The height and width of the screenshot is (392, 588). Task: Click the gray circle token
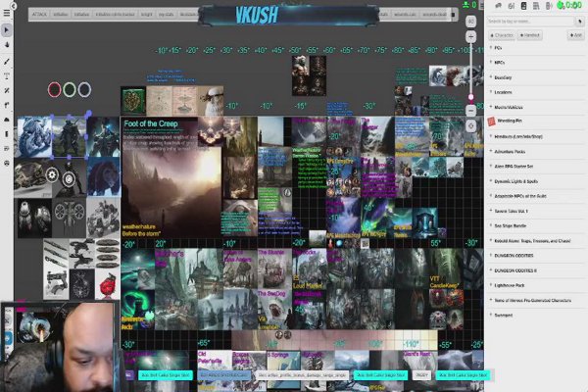84,89
